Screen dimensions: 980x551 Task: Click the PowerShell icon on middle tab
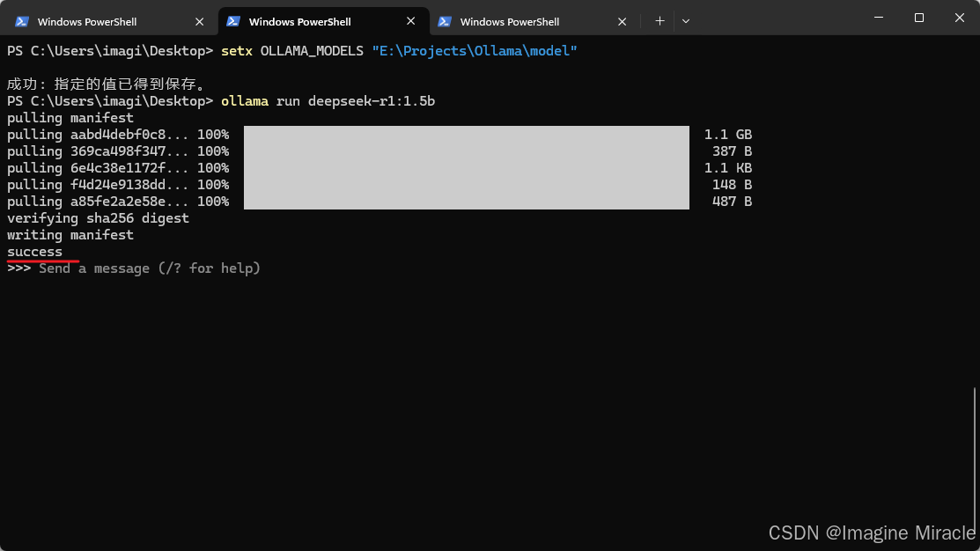(x=233, y=21)
